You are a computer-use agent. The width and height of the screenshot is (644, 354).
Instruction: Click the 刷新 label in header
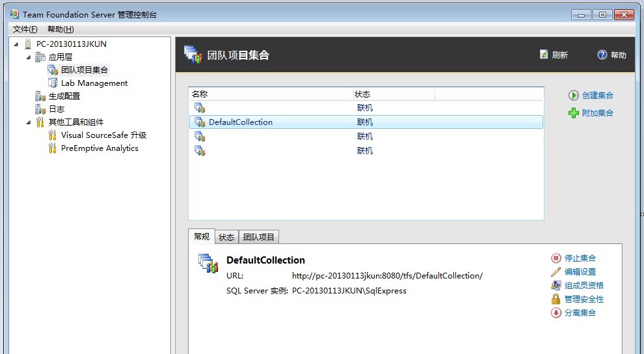click(560, 55)
